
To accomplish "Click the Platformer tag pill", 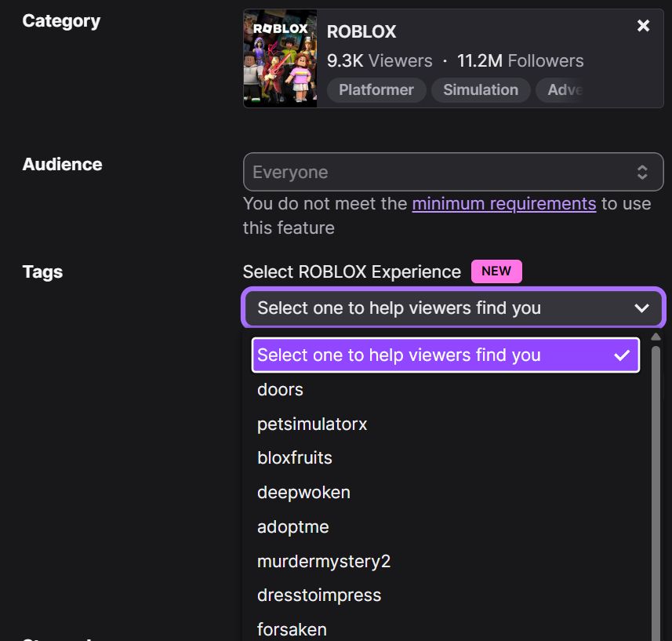I will pyautogui.click(x=376, y=89).
